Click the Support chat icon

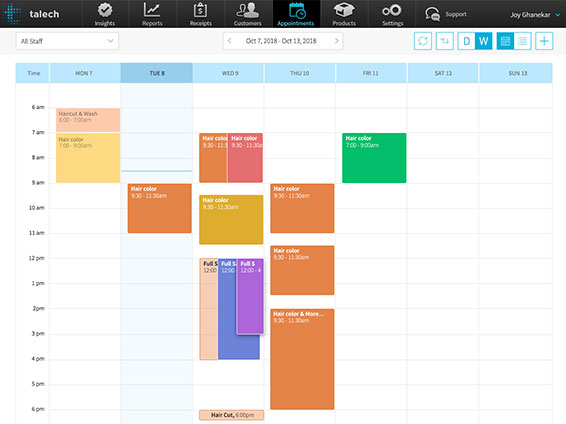pyautogui.click(x=432, y=14)
